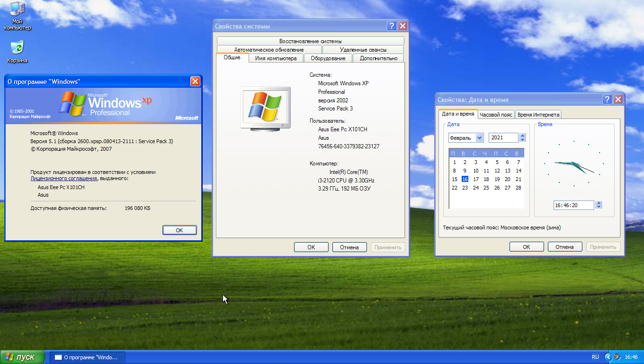Click the time input field showing 16:46:20
Viewport: 644px width, 364px height.
(x=573, y=205)
